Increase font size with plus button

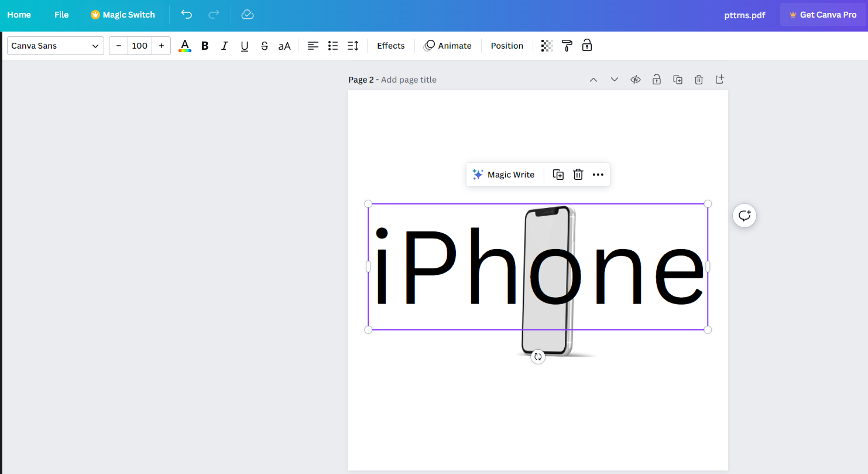[x=162, y=46]
